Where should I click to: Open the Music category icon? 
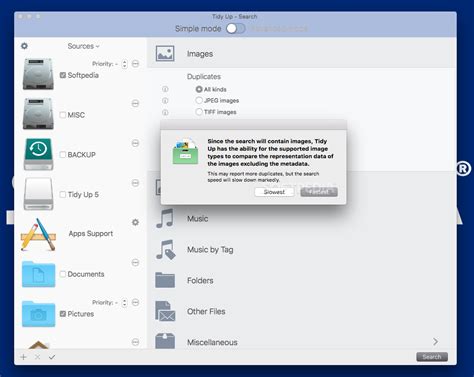(x=165, y=218)
